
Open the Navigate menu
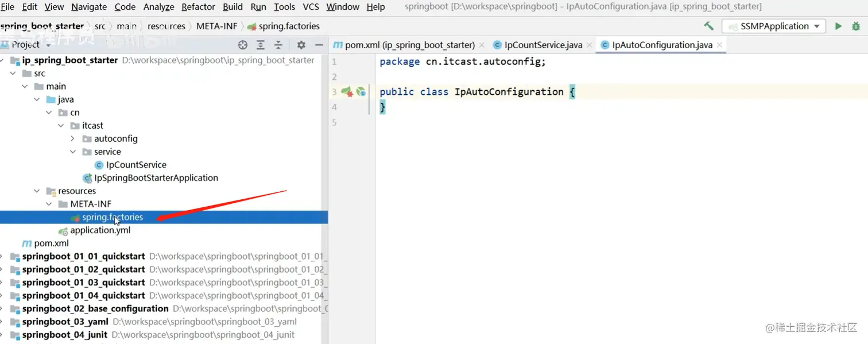pos(89,7)
